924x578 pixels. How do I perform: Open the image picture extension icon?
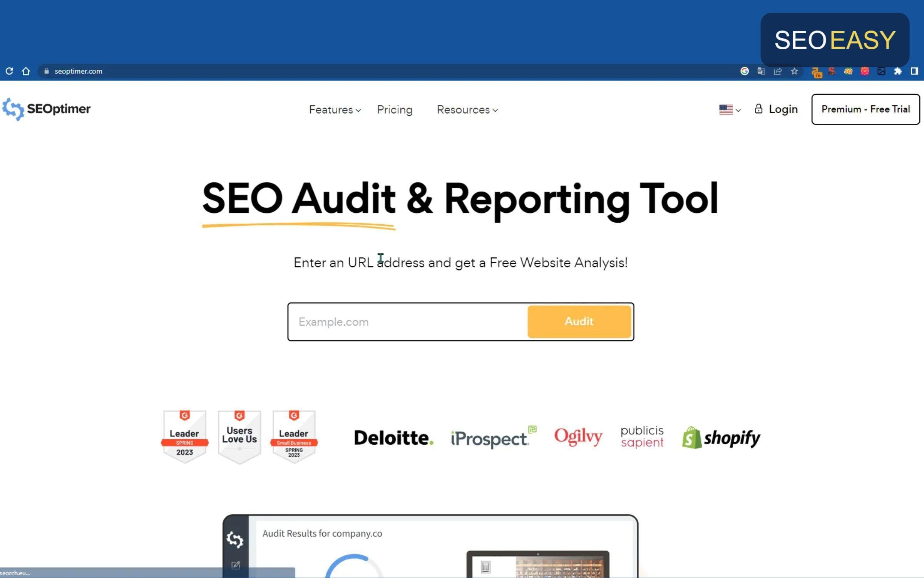click(881, 71)
